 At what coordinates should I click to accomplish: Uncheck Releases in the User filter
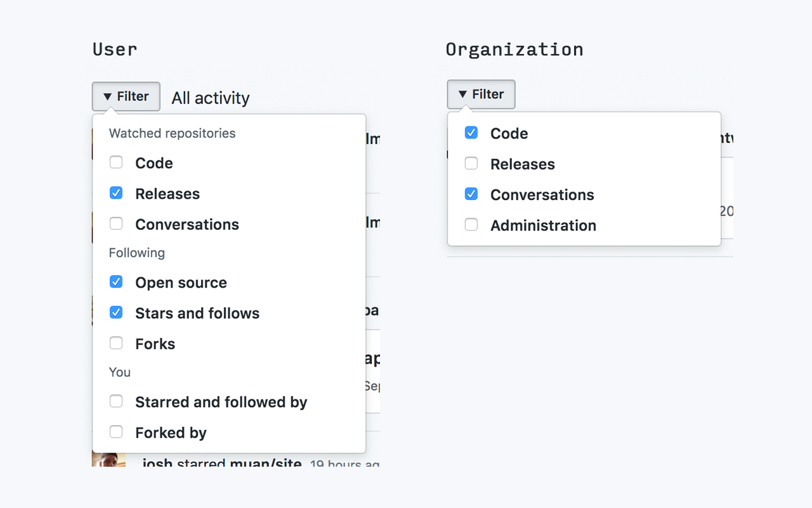tap(116, 193)
